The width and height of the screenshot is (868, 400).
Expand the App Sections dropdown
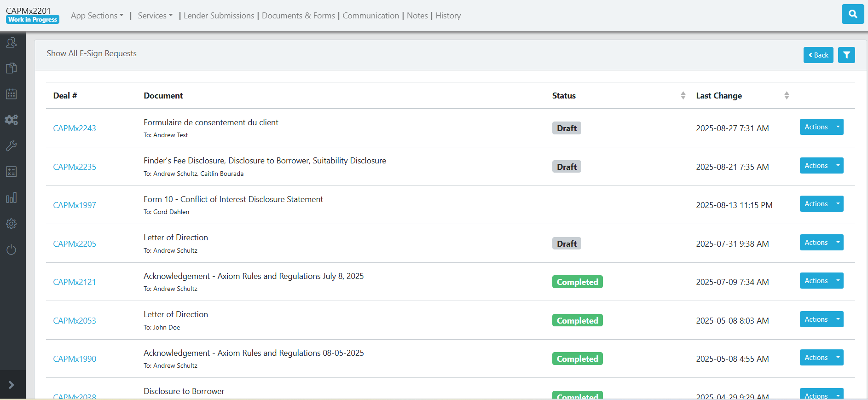[x=97, y=16]
